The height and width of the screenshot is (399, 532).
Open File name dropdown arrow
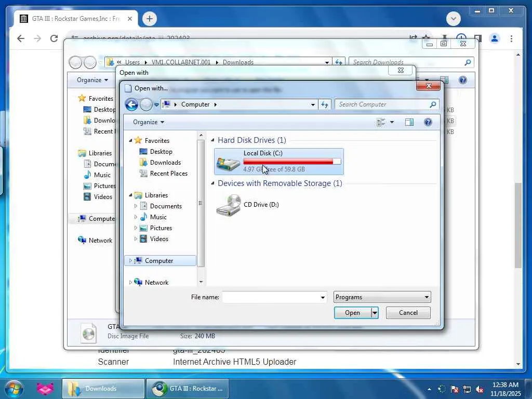pos(323,297)
